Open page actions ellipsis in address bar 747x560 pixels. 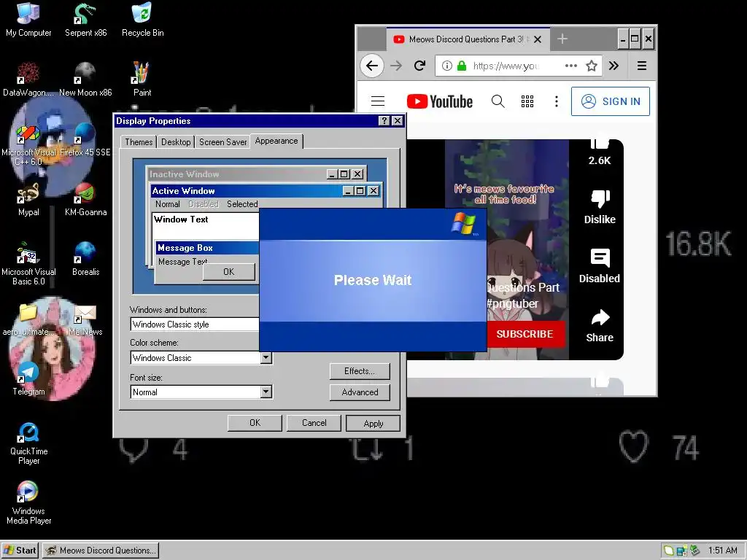[x=570, y=66]
